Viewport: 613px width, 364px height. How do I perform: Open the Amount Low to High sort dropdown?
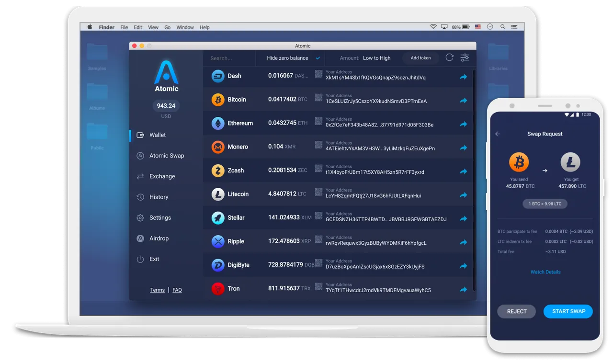tap(365, 58)
